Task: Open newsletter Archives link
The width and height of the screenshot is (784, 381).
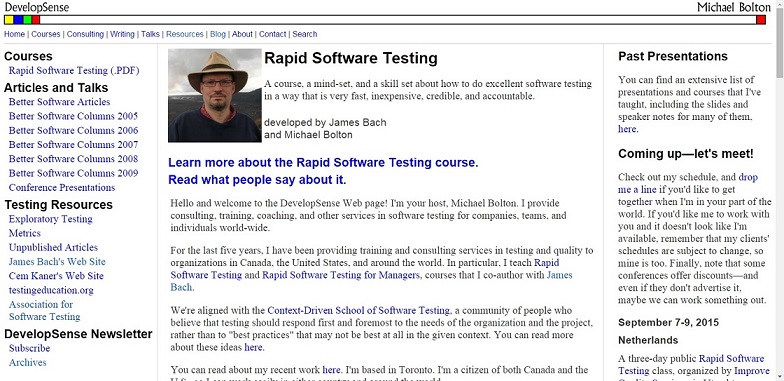Action: (28, 362)
